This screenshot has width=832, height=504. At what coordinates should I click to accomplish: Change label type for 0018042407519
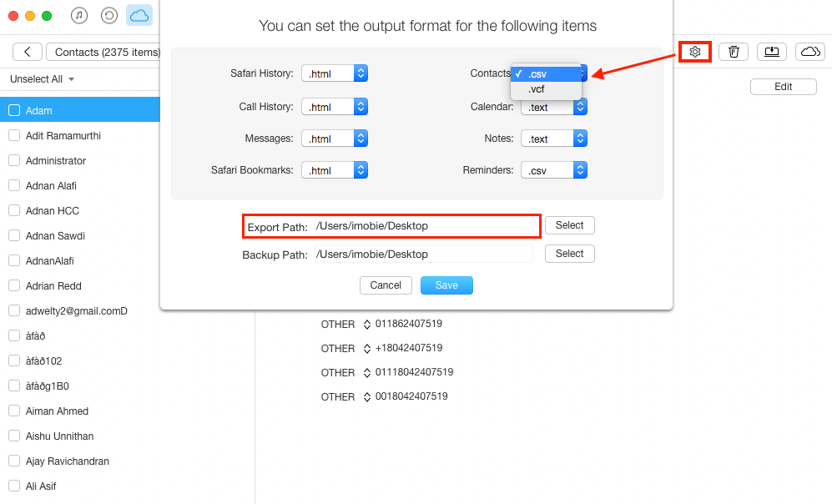click(366, 397)
